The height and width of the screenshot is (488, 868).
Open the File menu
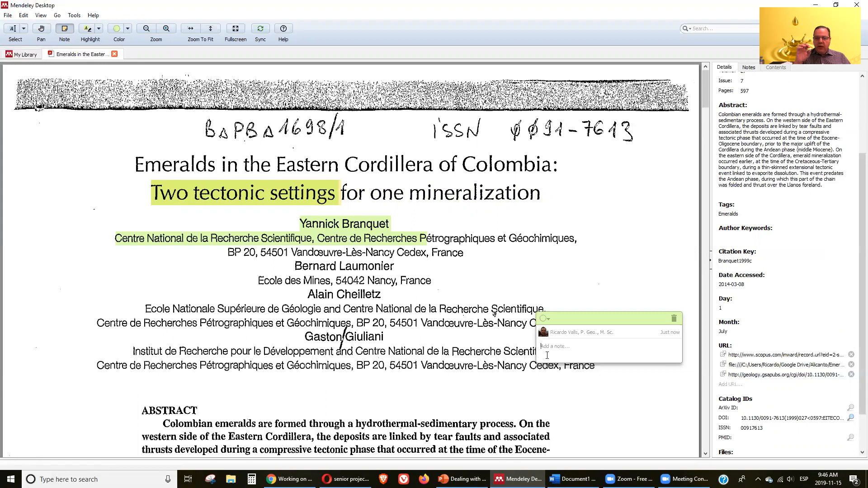[8, 15]
